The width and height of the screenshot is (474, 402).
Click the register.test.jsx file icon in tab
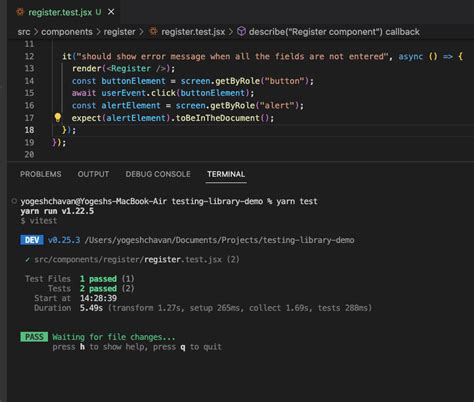tap(20, 12)
